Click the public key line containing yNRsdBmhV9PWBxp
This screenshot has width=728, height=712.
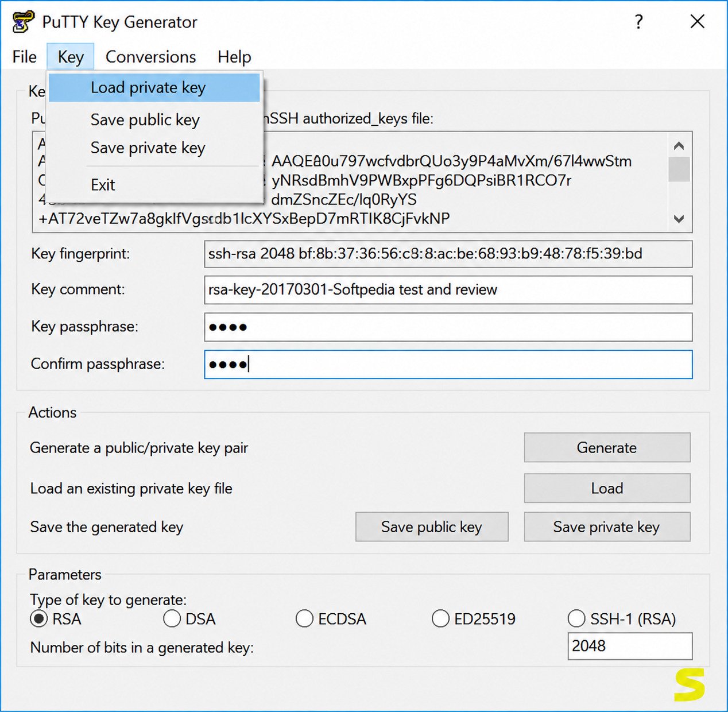coord(421,180)
